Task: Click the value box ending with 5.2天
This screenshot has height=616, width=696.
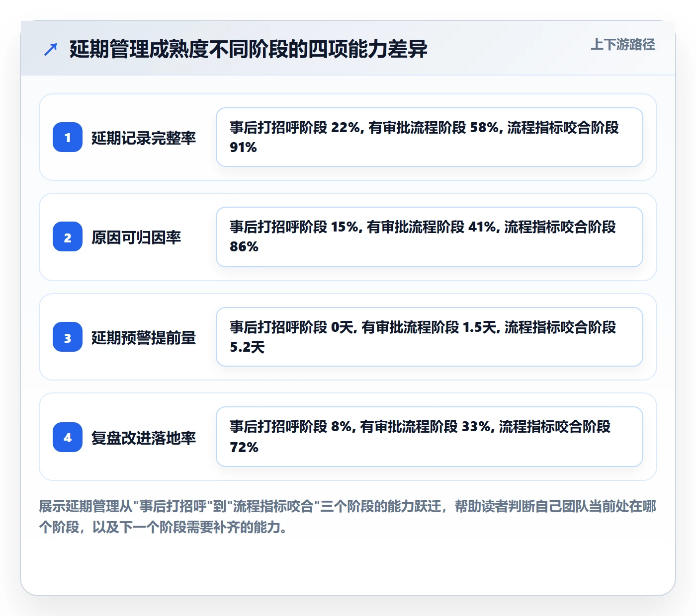Action: click(x=430, y=337)
